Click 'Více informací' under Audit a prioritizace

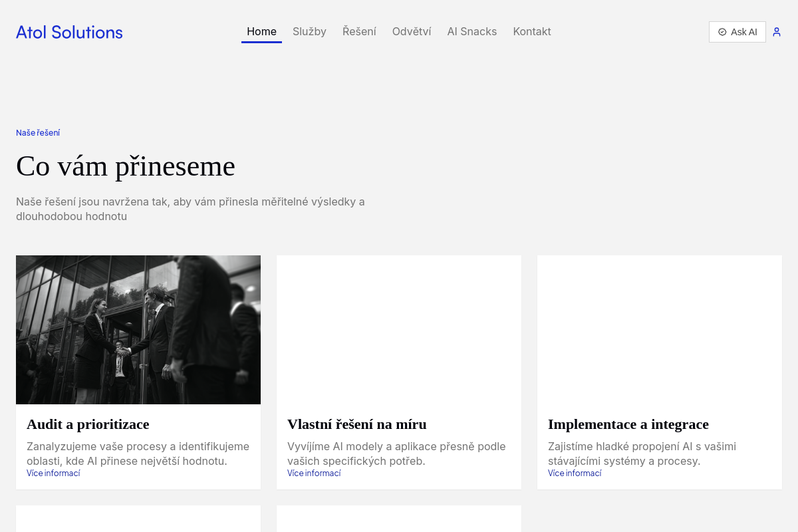click(x=53, y=473)
